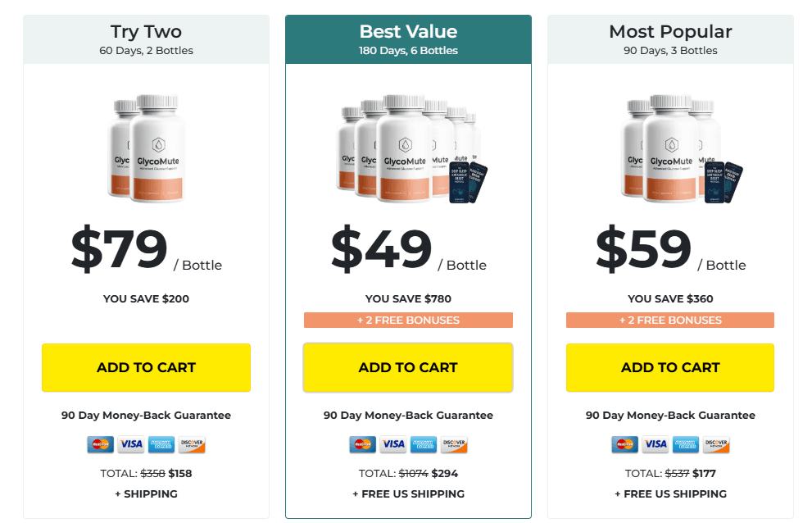Click the Best Value header banner
Viewport: 812px width, 523px height.
click(408, 38)
